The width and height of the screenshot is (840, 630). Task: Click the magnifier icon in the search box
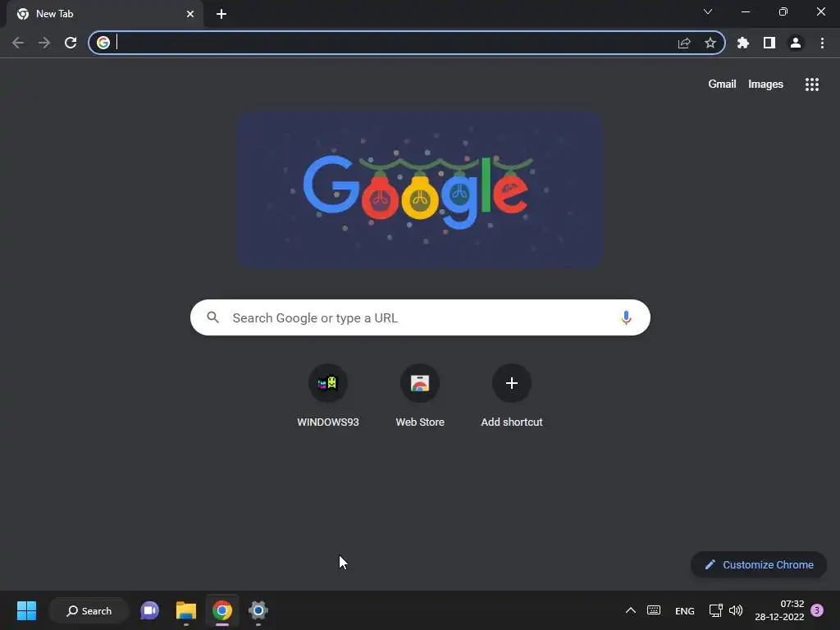coord(213,317)
